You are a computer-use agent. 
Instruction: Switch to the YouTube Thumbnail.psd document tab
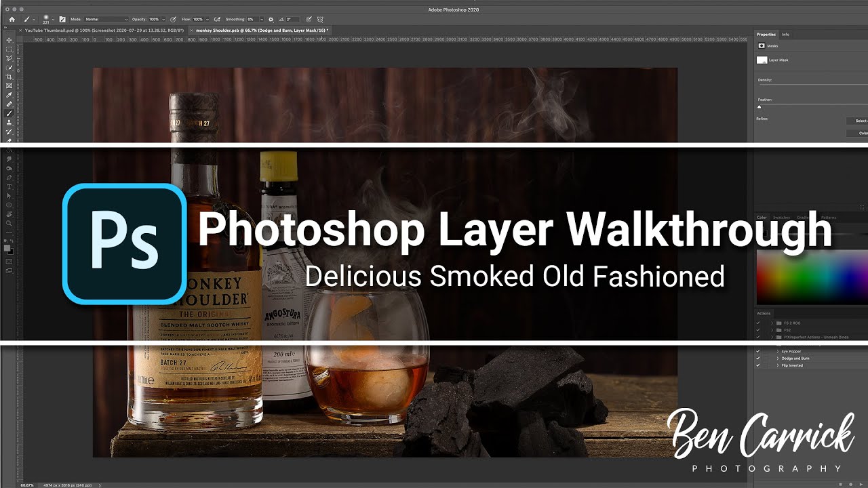(x=104, y=30)
